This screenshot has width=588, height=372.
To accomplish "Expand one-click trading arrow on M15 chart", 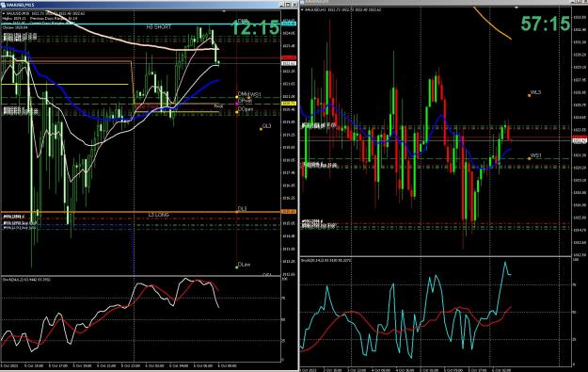I will tap(4, 13).
